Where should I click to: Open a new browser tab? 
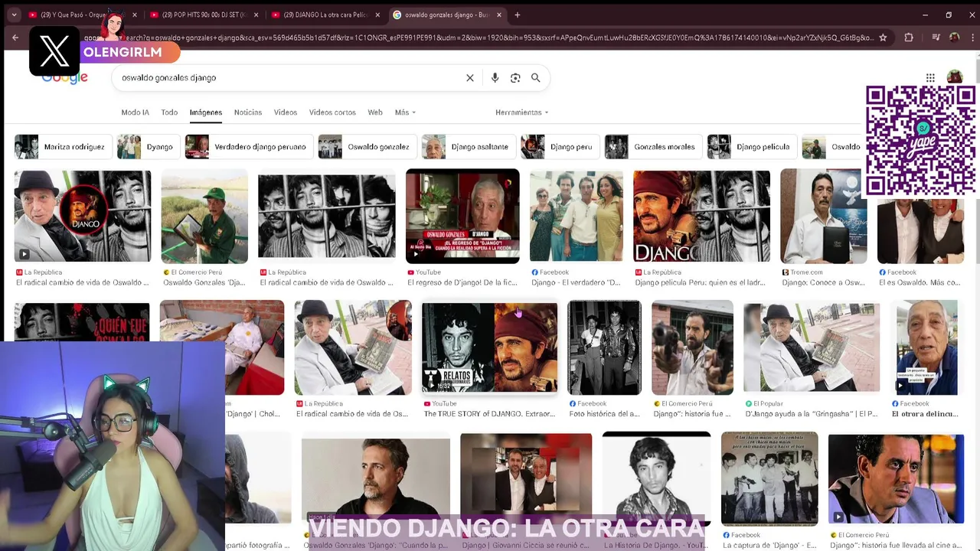coord(517,15)
